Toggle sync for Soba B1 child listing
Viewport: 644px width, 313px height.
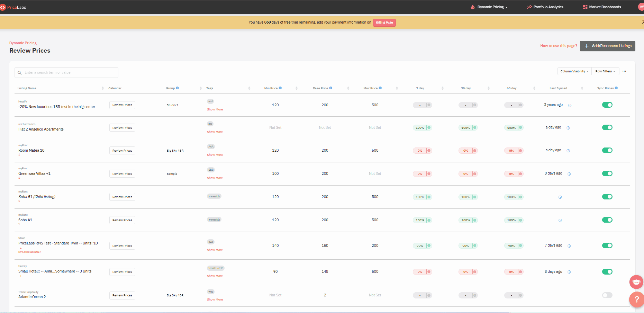607,197
